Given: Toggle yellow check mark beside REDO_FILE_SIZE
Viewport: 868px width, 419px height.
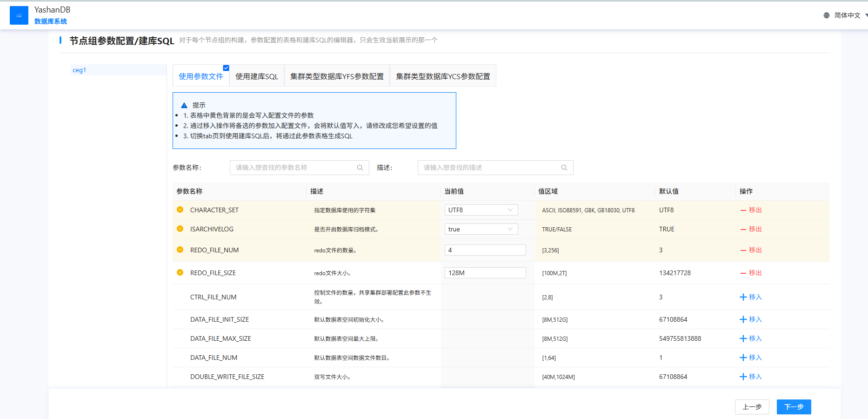Looking at the screenshot, I should [x=180, y=272].
